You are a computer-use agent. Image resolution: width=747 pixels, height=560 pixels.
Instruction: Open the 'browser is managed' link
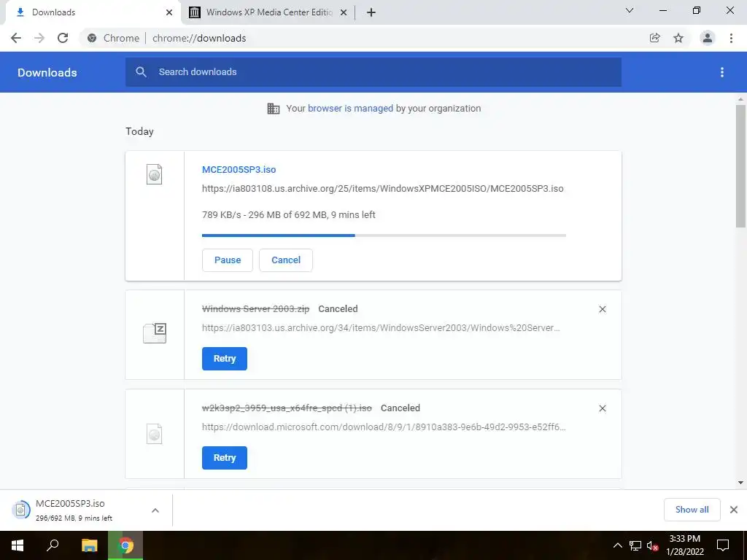coord(350,109)
